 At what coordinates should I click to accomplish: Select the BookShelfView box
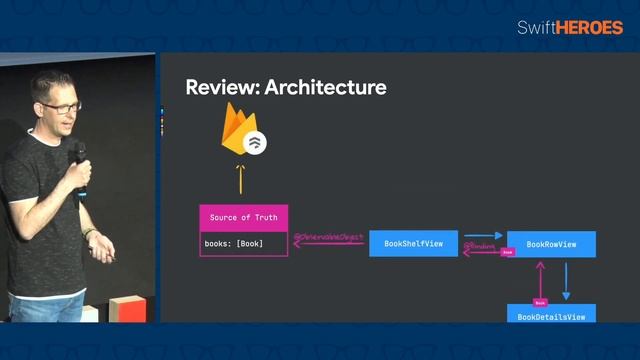click(413, 244)
